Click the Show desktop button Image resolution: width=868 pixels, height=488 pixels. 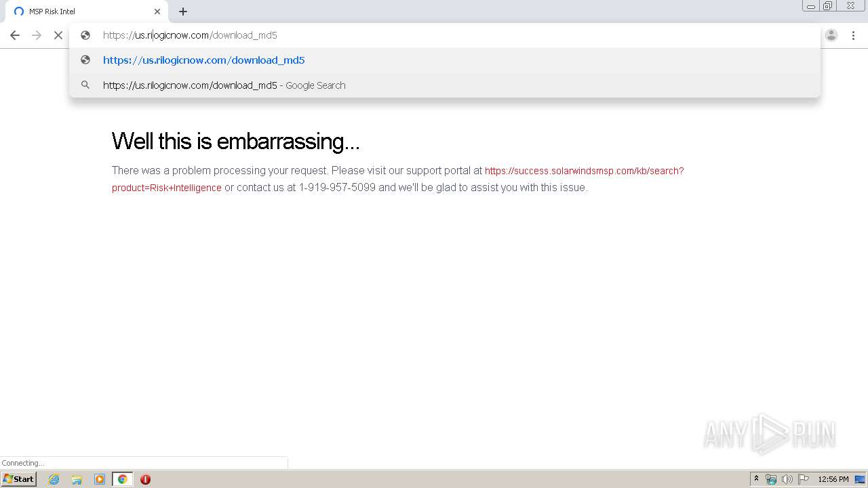tap(861, 479)
